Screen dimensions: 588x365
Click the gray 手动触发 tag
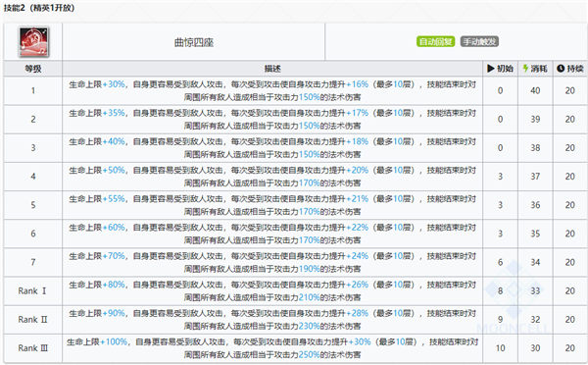(479, 41)
